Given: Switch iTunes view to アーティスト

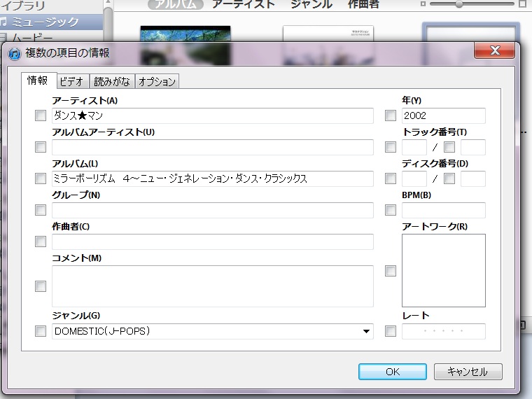Looking at the screenshot, I should 244,4.
